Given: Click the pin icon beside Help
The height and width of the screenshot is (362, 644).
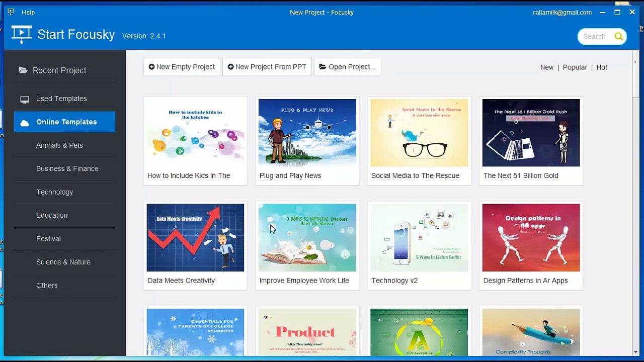Looking at the screenshot, I should (x=11, y=12).
